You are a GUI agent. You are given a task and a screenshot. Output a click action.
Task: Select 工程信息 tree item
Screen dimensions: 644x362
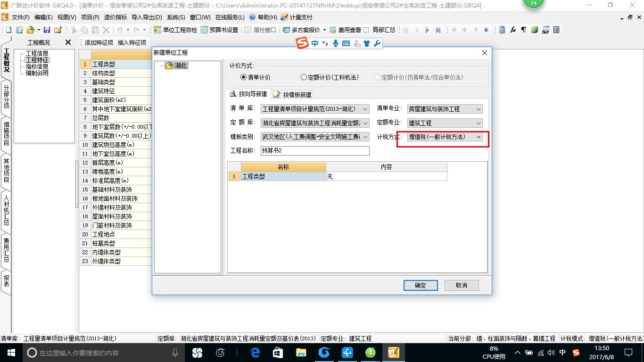point(37,53)
